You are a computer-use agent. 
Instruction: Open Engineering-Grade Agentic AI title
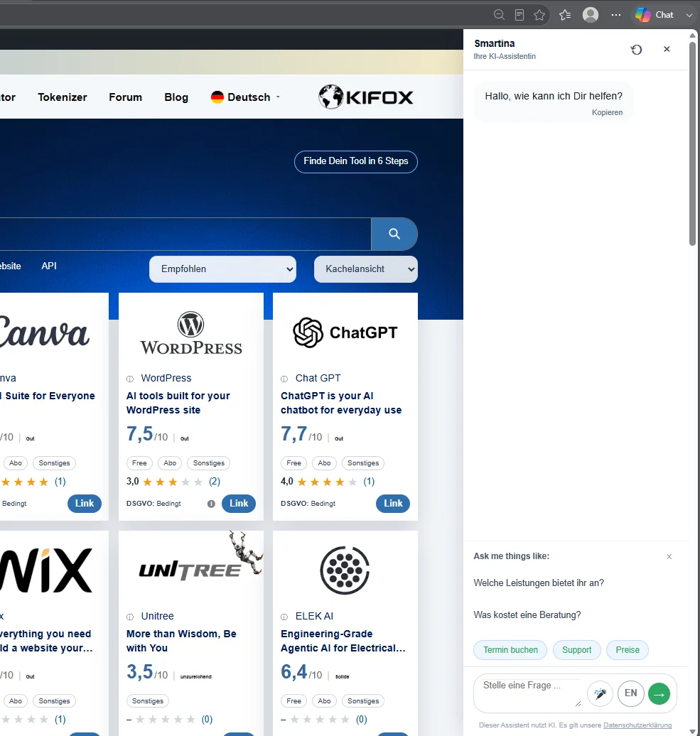tap(343, 641)
